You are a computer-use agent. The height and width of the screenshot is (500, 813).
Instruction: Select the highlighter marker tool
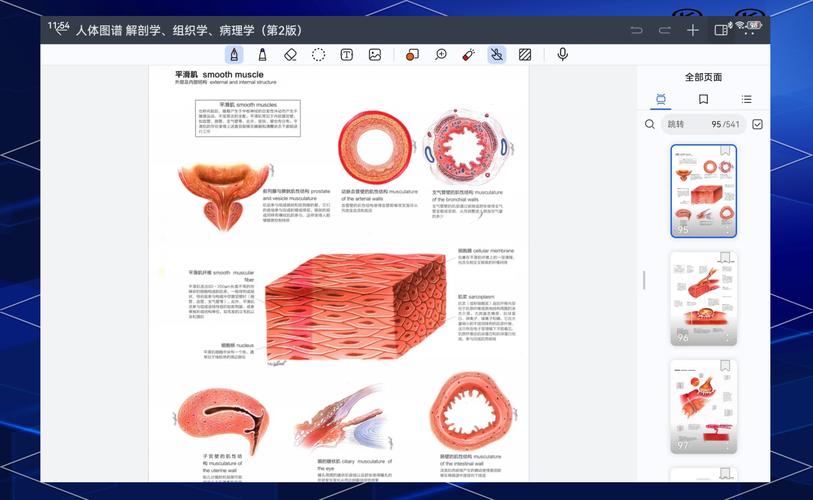(262, 55)
